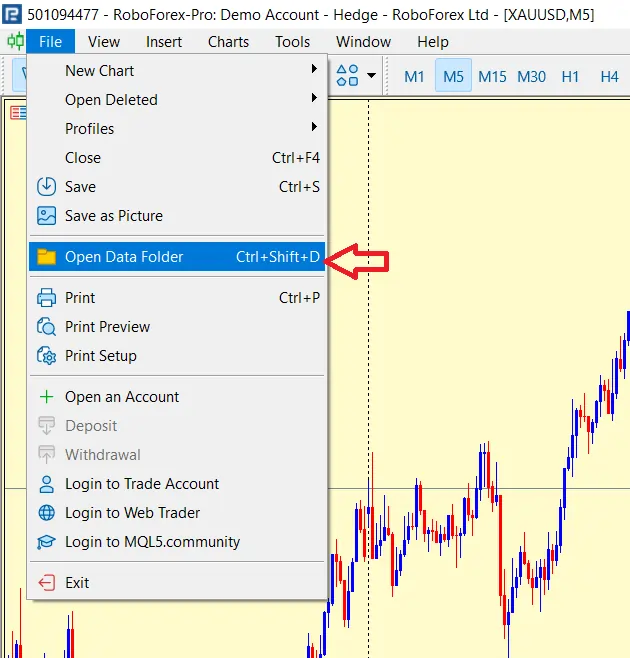
Task: Switch to the M15 timeframe
Action: coord(492,76)
